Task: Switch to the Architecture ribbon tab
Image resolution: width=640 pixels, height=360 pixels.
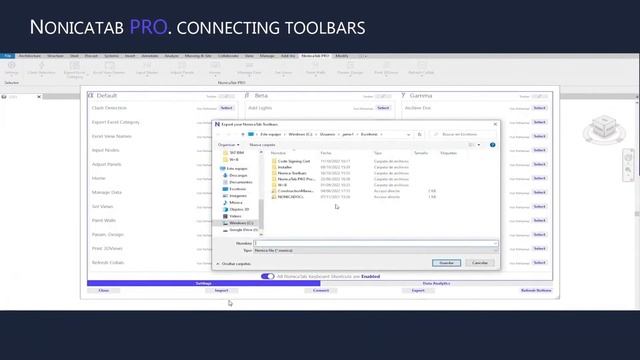Action: [x=30, y=56]
